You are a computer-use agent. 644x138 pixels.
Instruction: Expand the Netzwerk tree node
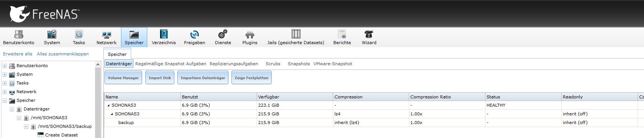coord(5,92)
